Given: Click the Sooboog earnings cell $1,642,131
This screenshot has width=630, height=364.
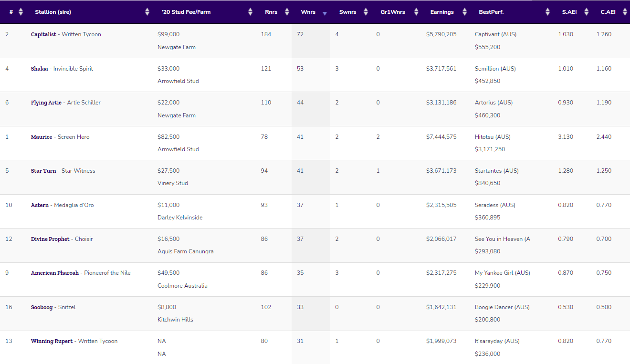Looking at the screenshot, I should click(441, 307).
